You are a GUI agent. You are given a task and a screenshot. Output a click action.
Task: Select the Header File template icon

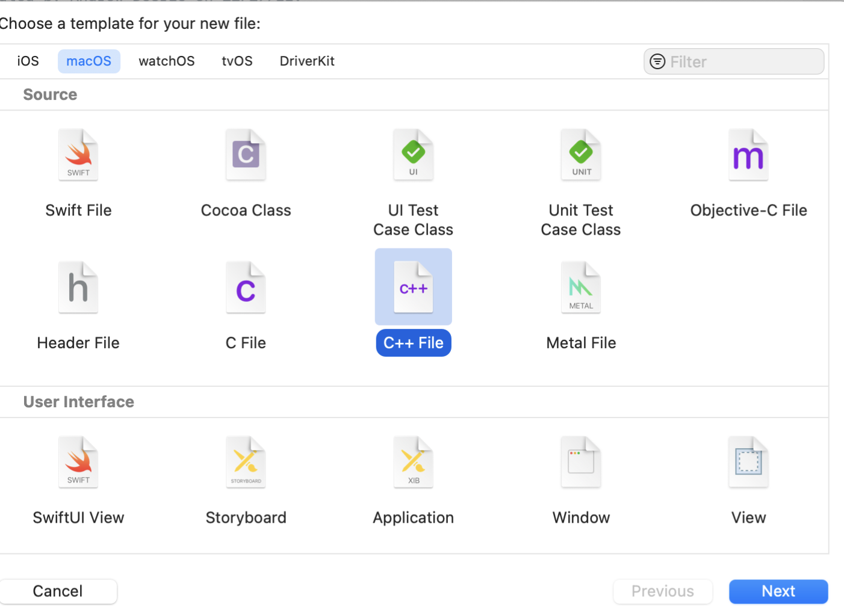(x=78, y=288)
